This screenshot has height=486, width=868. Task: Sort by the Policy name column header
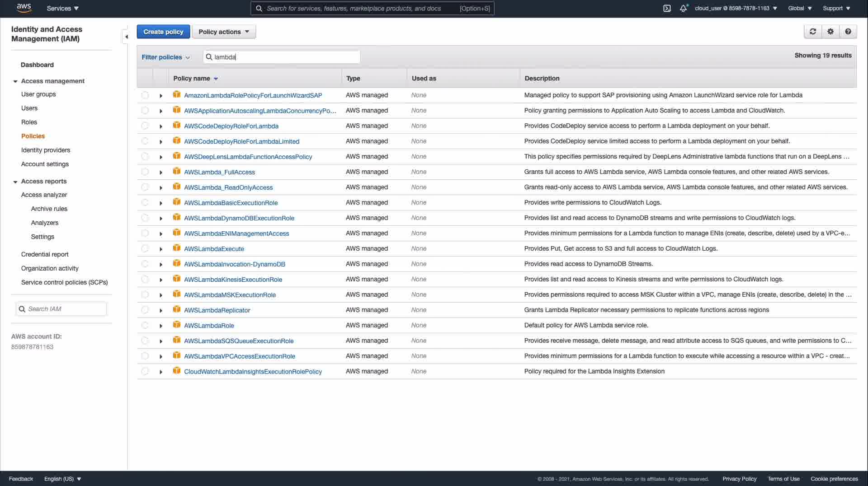195,78
